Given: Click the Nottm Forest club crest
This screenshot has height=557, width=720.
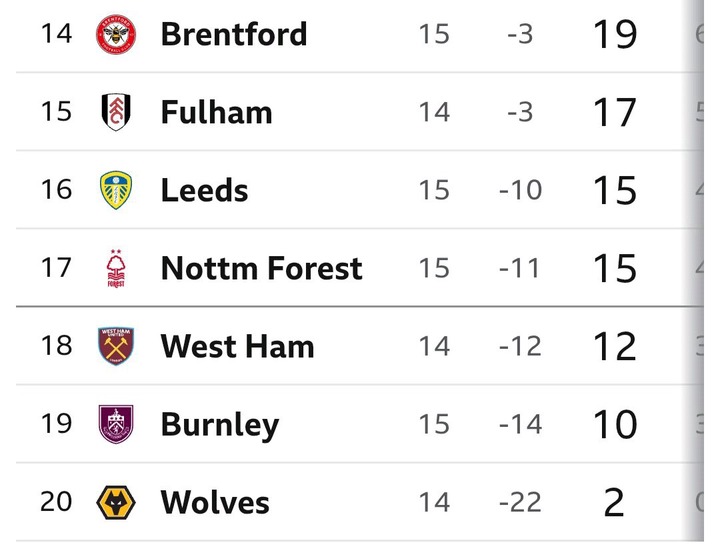Looking at the screenshot, I should click(x=116, y=268).
